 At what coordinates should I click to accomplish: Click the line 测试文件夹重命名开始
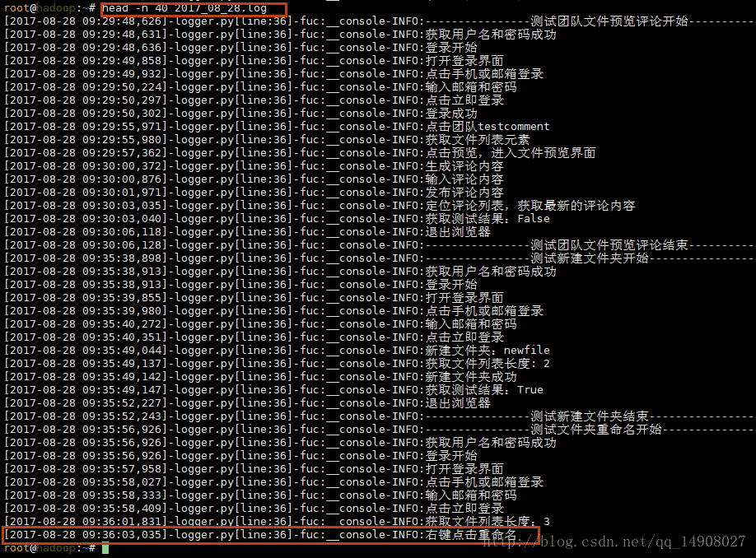(379, 430)
